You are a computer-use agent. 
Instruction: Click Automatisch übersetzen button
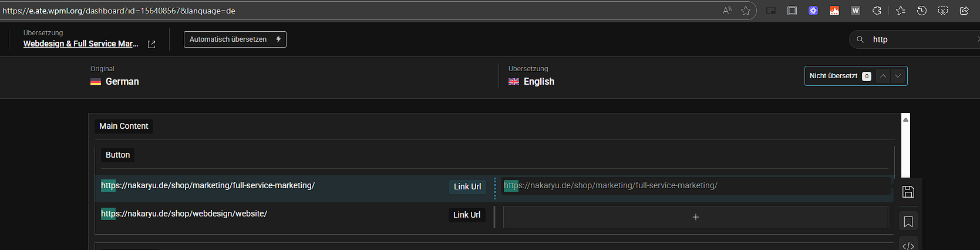coord(235,39)
